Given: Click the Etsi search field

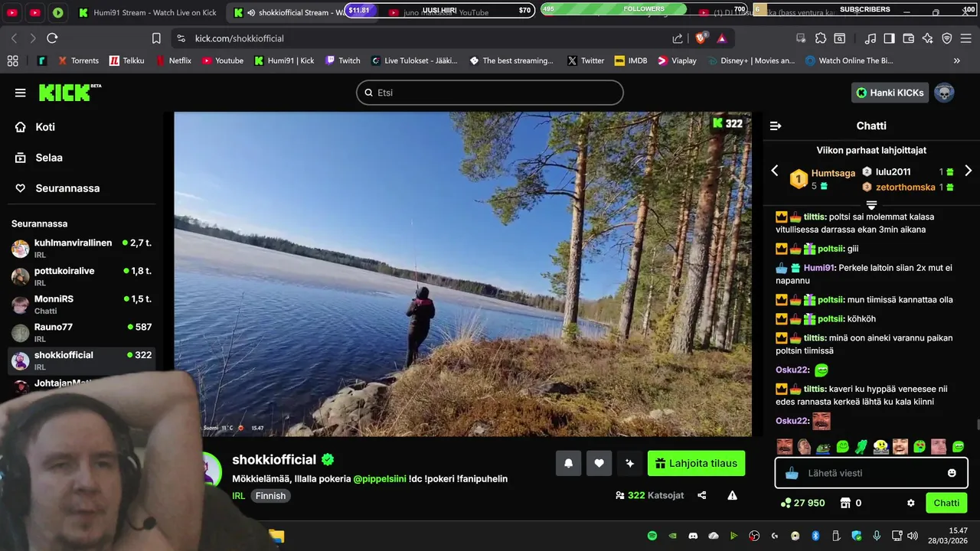Looking at the screenshot, I should (x=490, y=93).
